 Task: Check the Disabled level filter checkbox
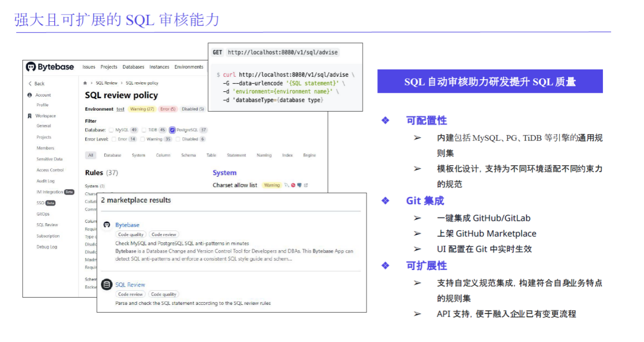coord(178,139)
